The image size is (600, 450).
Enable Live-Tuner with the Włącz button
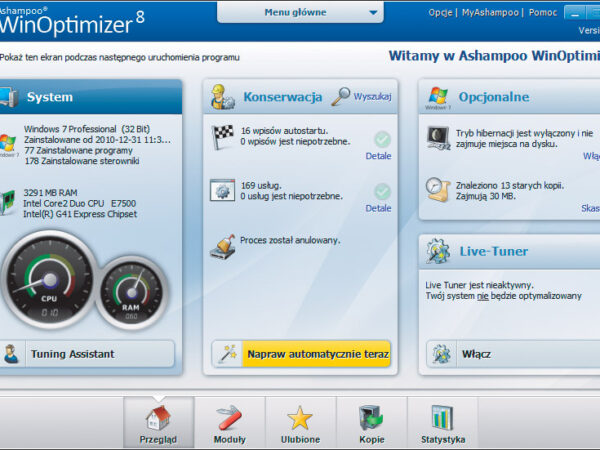coord(470,354)
